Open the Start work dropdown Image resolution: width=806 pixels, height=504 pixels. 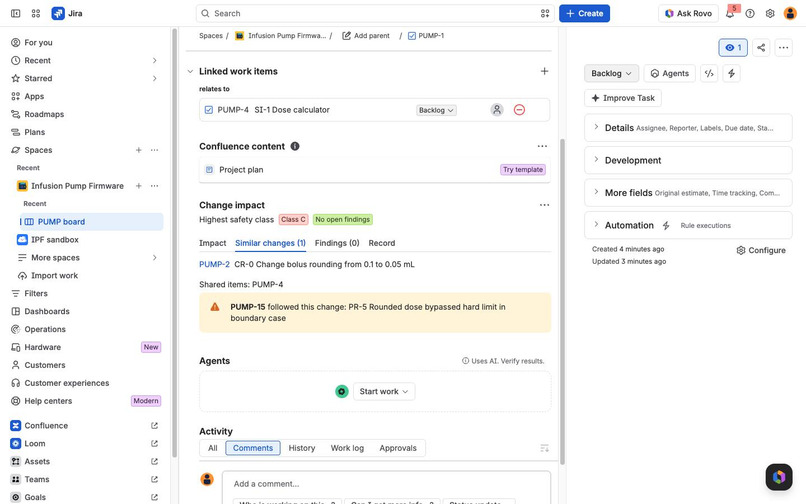[x=384, y=392]
